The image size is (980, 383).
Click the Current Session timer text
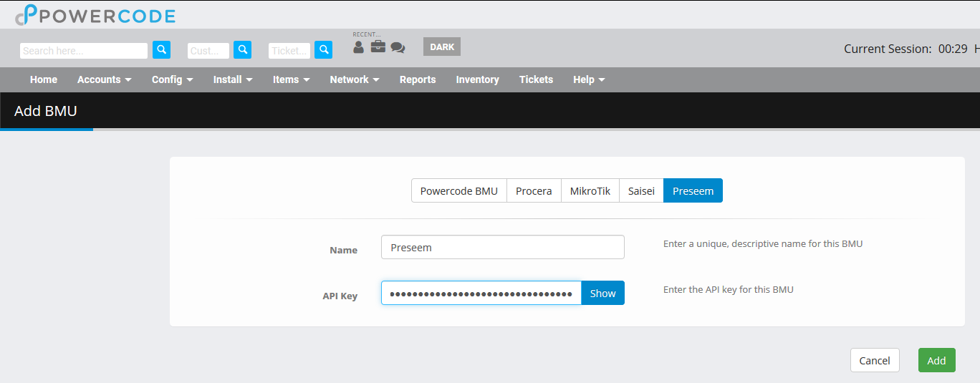pos(905,49)
